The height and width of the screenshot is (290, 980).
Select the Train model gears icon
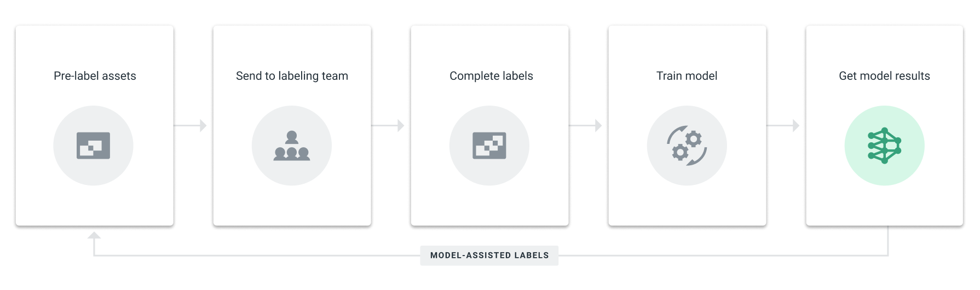coord(687,146)
